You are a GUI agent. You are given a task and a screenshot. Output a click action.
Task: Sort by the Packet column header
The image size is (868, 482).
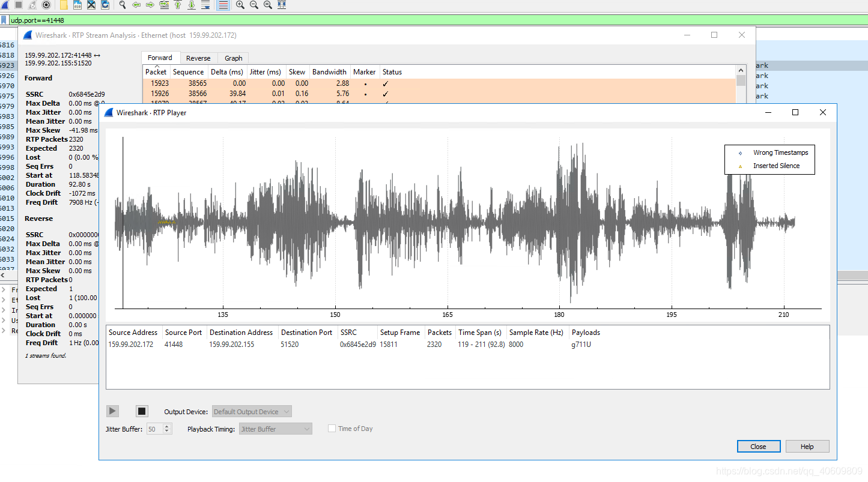[x=156, y=72]
